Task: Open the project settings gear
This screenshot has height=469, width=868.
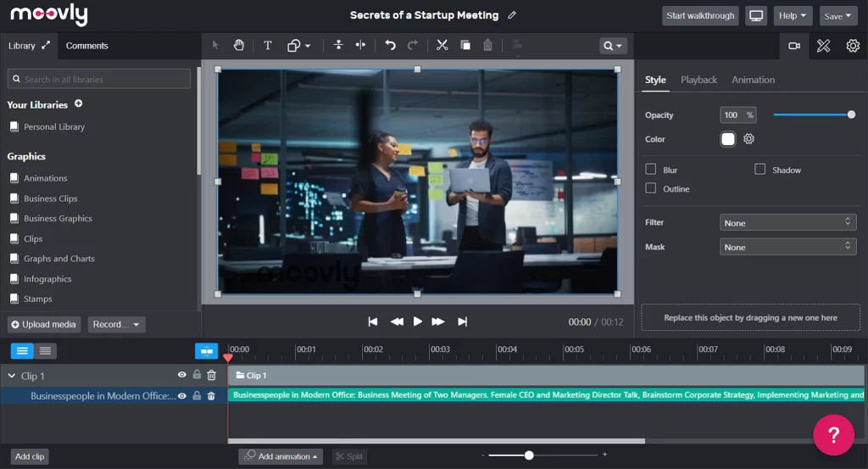Action: [853, 46]
